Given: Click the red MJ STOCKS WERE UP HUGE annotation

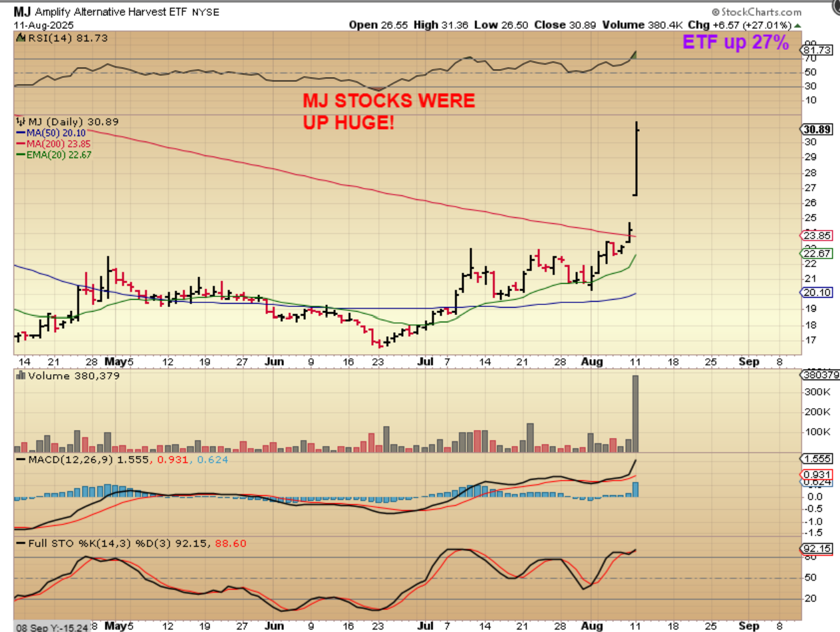Looking at the screenshot, I should [x=389, y=112].
